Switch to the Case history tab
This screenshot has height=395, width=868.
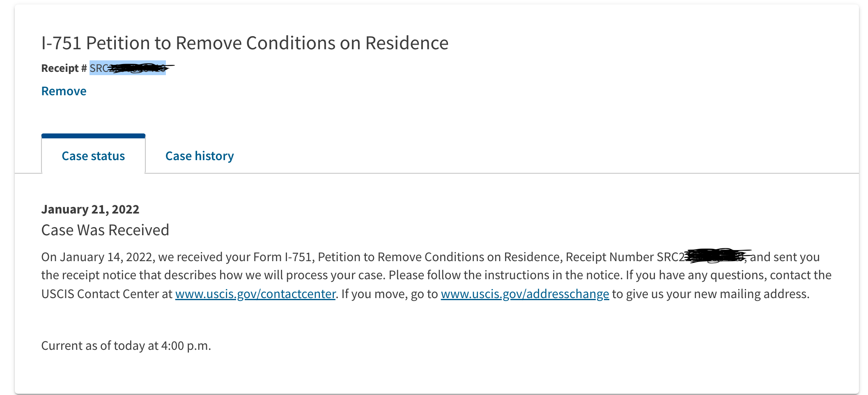pyautogui.click(x=200, y=156)
